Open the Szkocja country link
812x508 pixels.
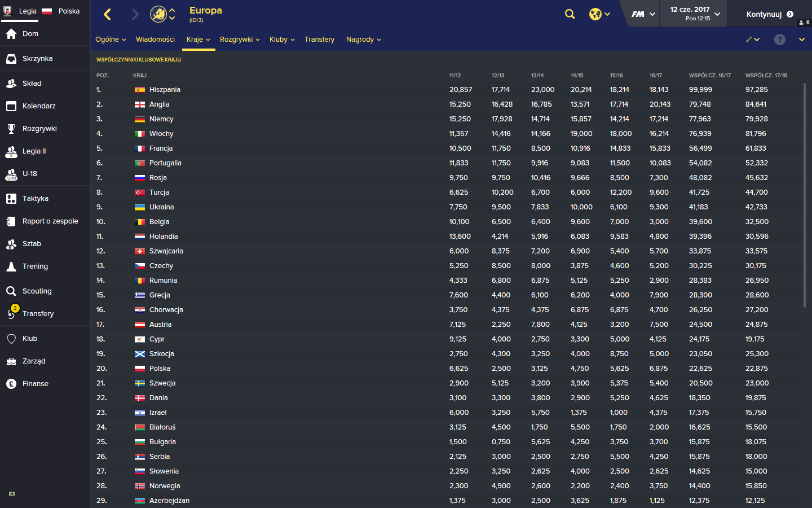pos(161,354)
